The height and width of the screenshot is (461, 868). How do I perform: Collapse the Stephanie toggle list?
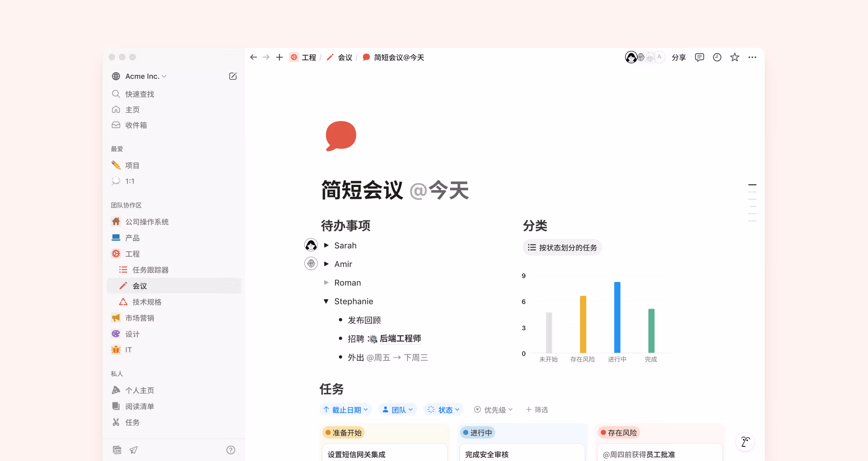tap(326, 301)
